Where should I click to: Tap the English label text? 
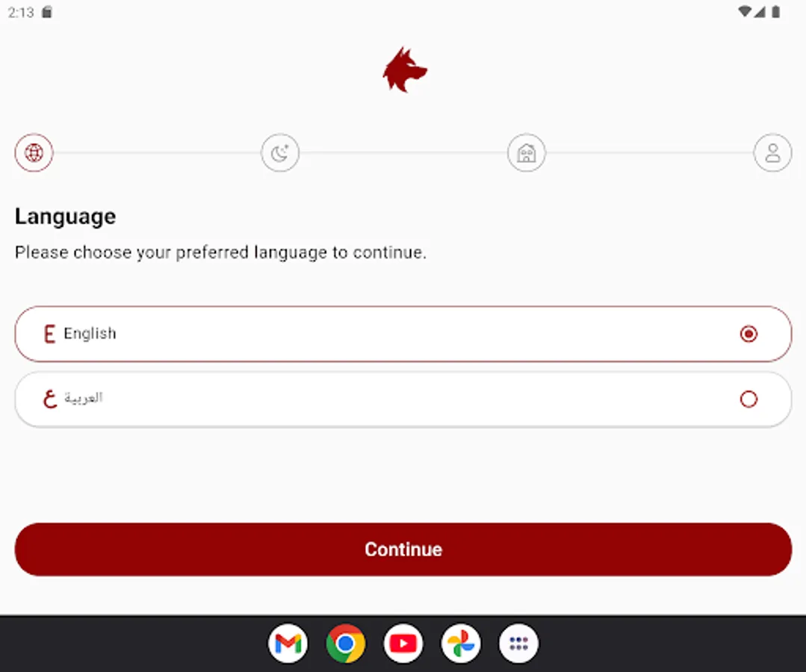point(90,334)
